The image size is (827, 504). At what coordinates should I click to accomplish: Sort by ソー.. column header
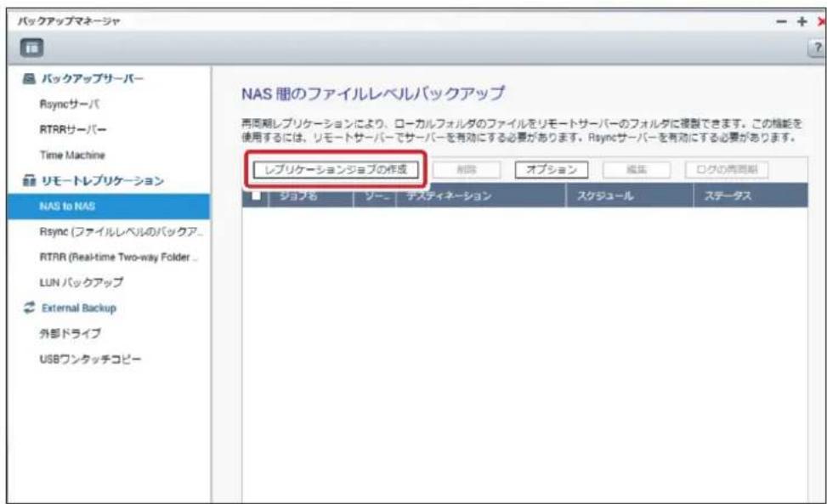(375, 195)
